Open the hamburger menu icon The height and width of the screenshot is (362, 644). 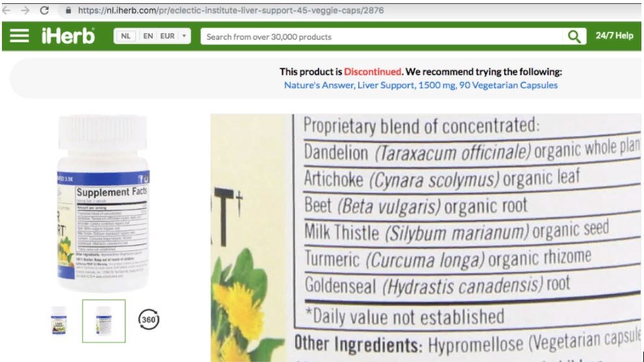tap(19, 36)
